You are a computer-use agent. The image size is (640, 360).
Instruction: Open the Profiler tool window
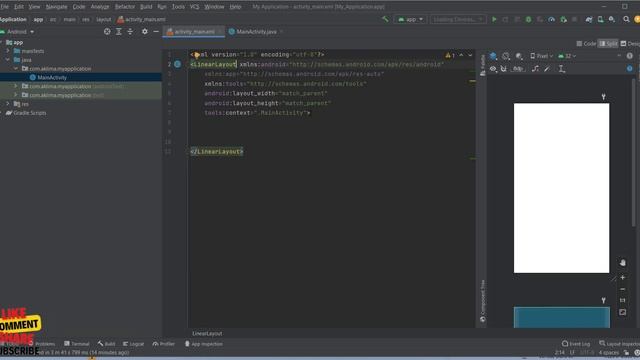coord(163,344)
